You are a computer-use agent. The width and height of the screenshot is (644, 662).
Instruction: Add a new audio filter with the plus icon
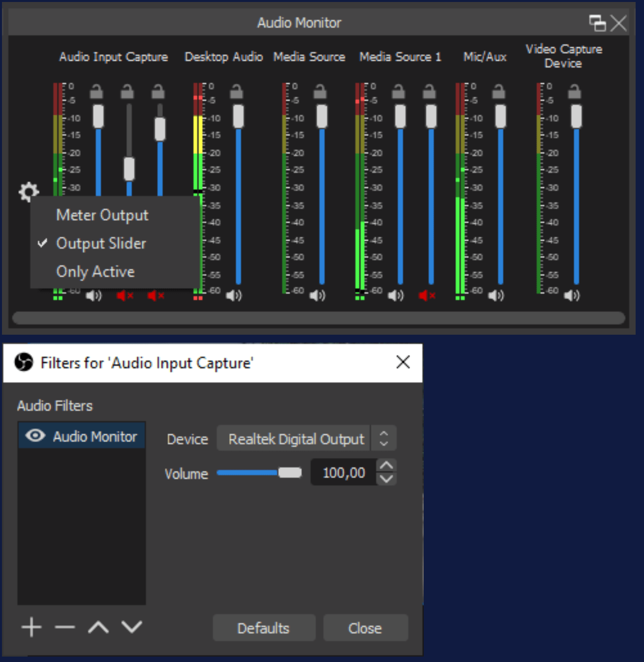point(32,627)
